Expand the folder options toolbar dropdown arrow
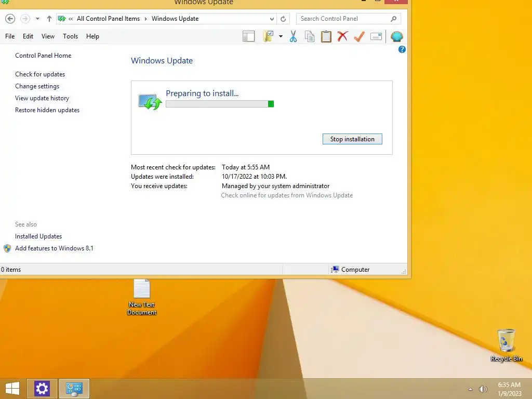The width and height of the screenshot is (532, 399). click(281, 36)
